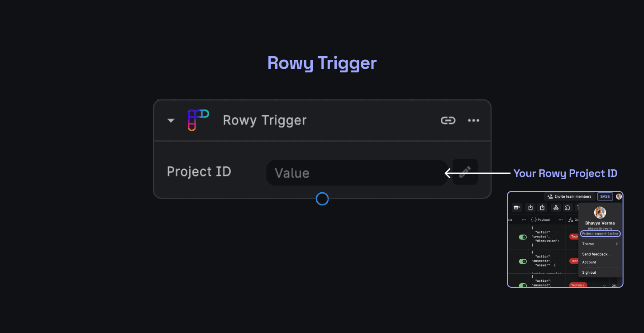Click the Project ID Value input field

[x=357, y=172]
